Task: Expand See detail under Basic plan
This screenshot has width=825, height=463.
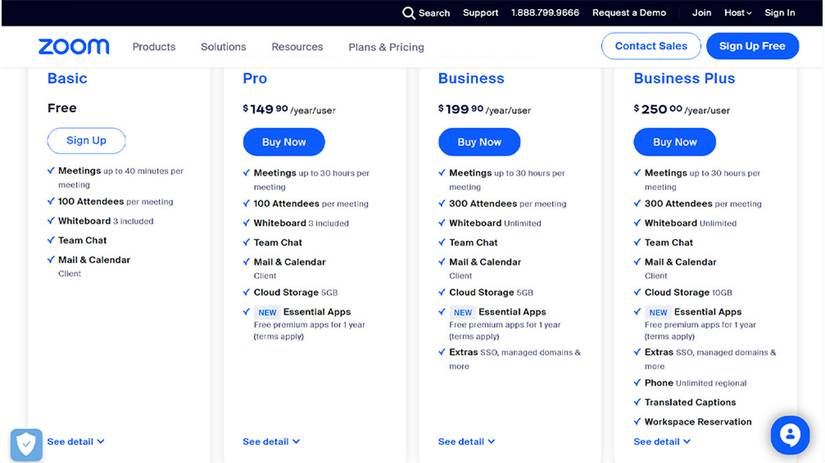Action: pos(76,441)
